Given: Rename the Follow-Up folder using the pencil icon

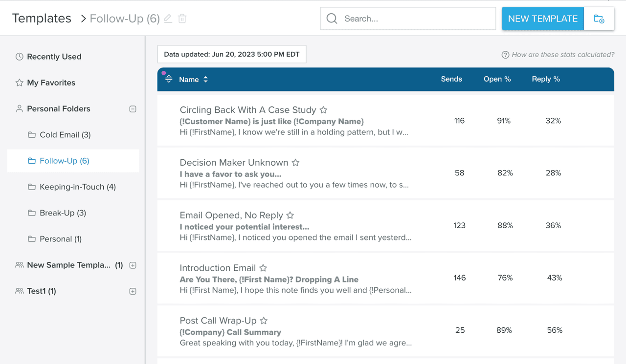Looking at the screenshot, I should [x=167, y=18].
